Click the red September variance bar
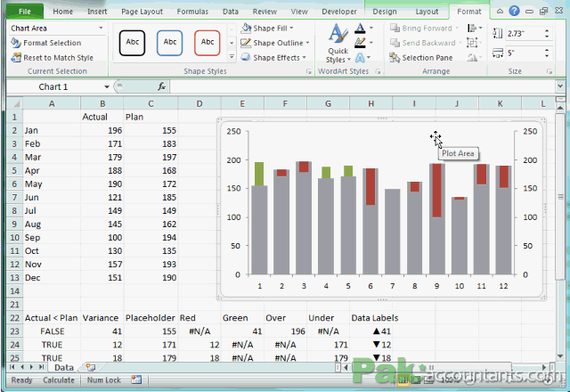 (x=436, y=190)
